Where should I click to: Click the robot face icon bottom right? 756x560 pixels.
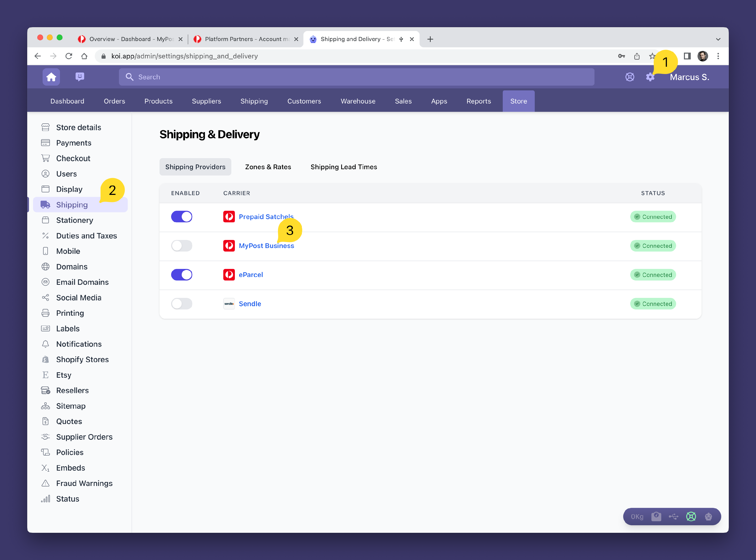[x=708, y=516]
